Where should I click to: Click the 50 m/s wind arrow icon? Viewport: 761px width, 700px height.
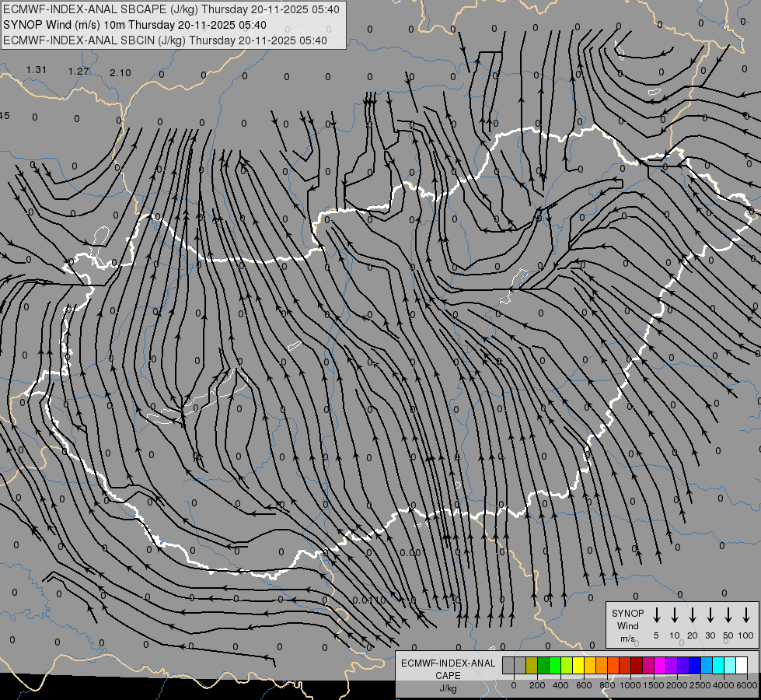point(728,615)
